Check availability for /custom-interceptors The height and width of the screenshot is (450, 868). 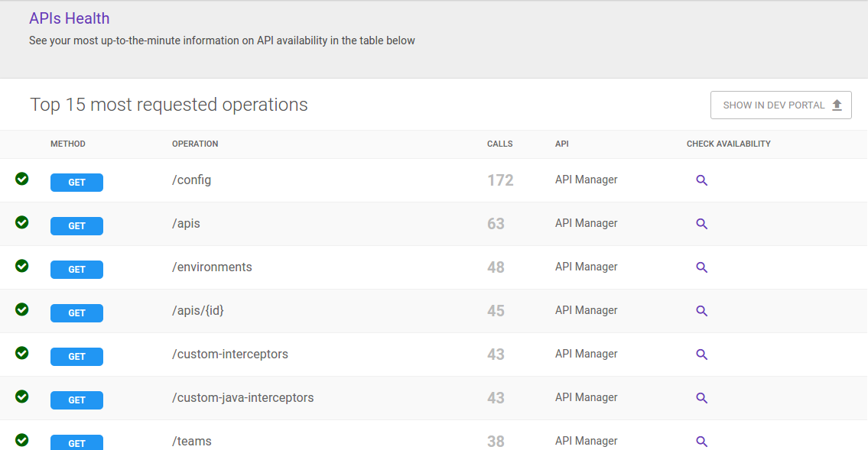702,354
